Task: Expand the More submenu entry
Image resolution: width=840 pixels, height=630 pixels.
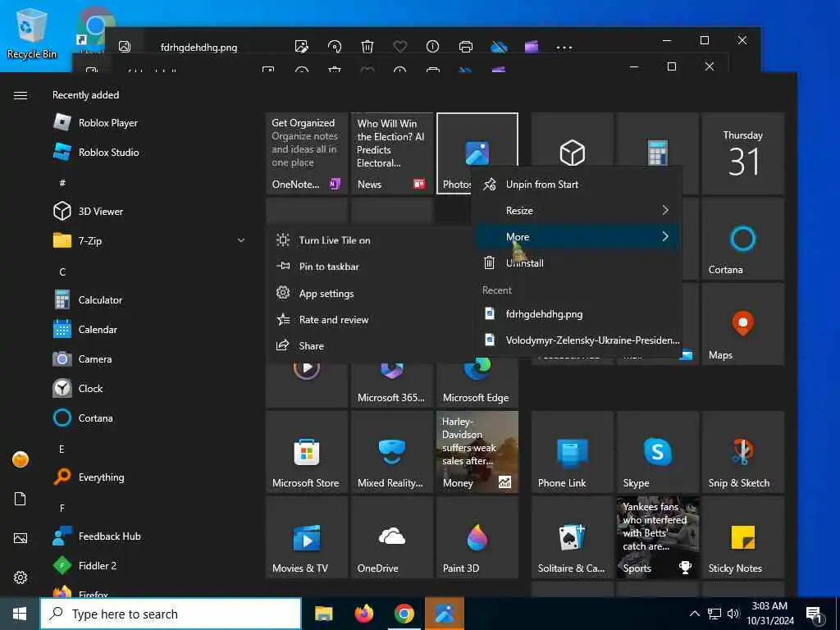Action: (578, 237)
